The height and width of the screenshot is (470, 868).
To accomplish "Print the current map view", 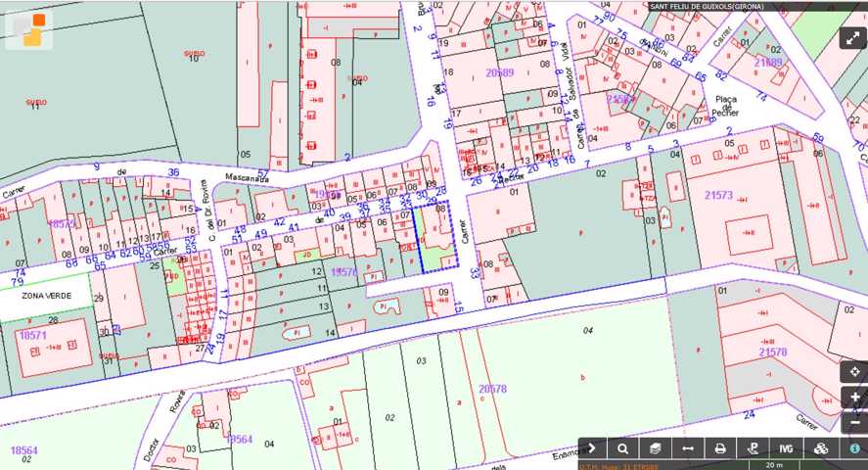I will [720, 448].
